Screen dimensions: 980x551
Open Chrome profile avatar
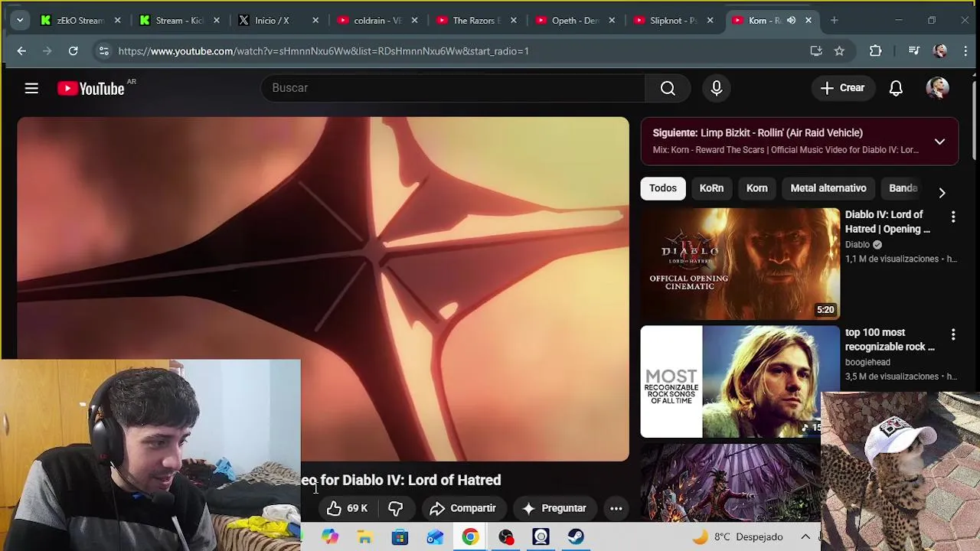[x=940, y=51]
